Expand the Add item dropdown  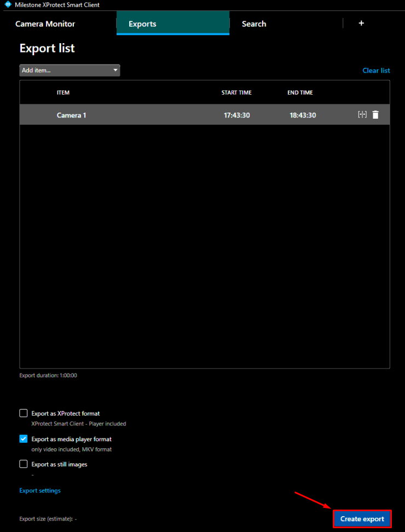coord(70,71)
